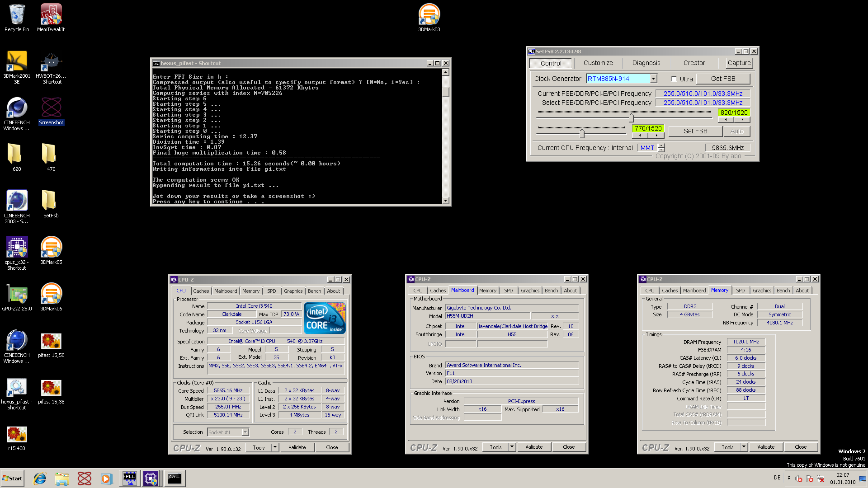Open the Recycle Bin desktop icon
The height and width of the screenshot is (488, 868).
(17, 18)
